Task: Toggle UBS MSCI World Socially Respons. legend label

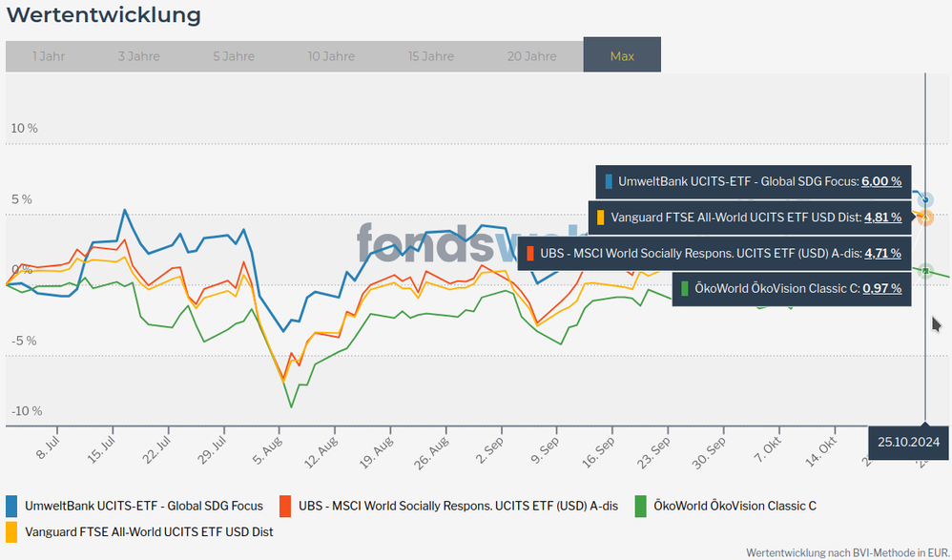Action: point(458,506)
